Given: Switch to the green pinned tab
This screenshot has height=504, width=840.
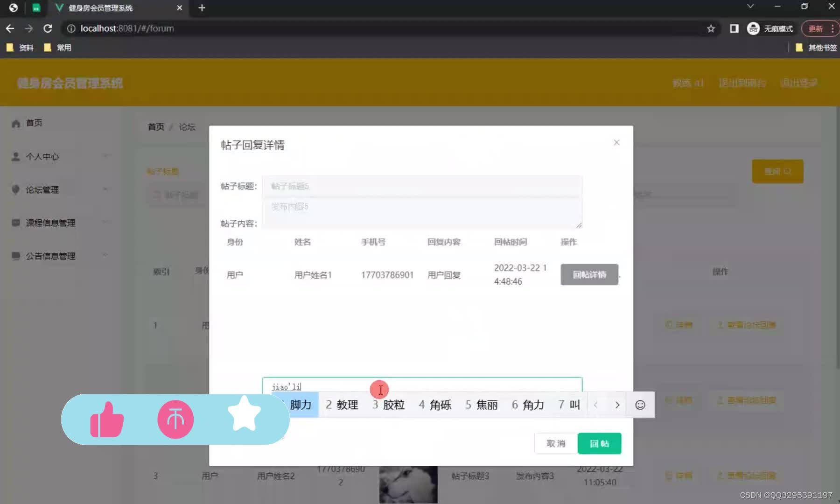Looking at the screenshot, I should point(36,7).
